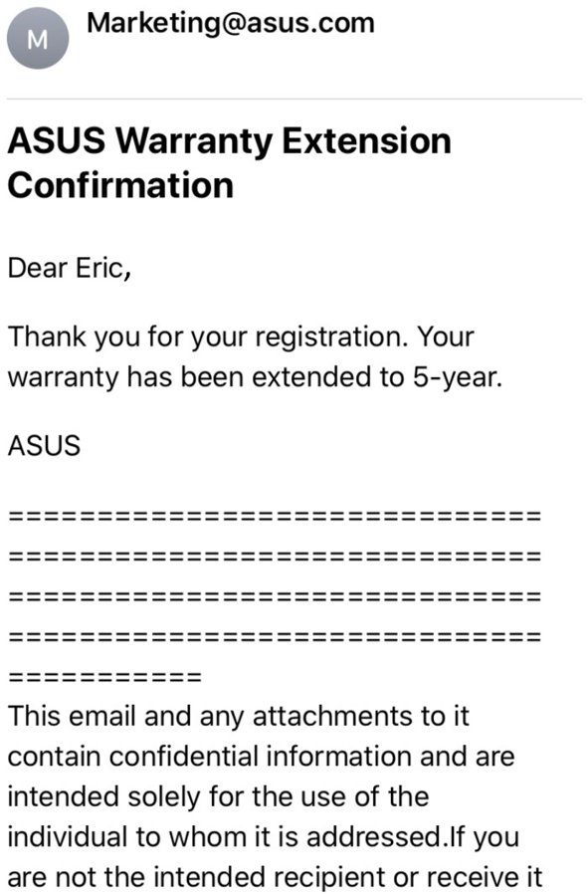Click the individual to whom it is addressed line
588x895 pixels.
(264, 837)
